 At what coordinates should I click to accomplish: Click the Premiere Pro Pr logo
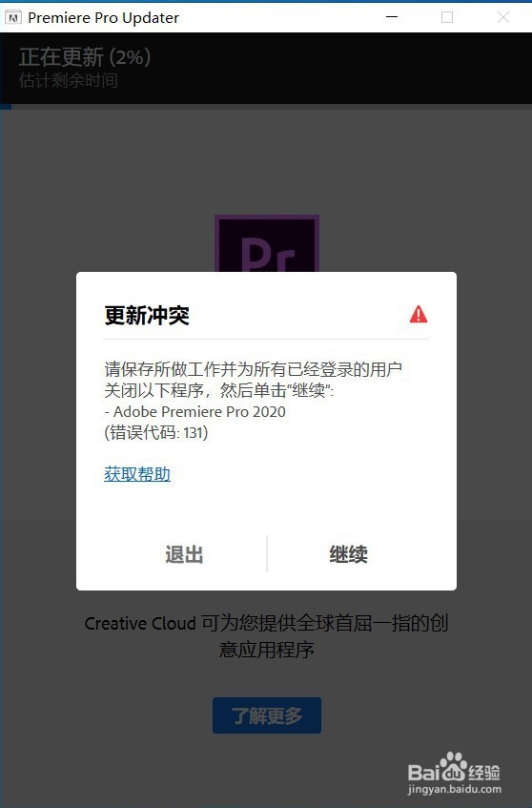click(x=267, y=244)
